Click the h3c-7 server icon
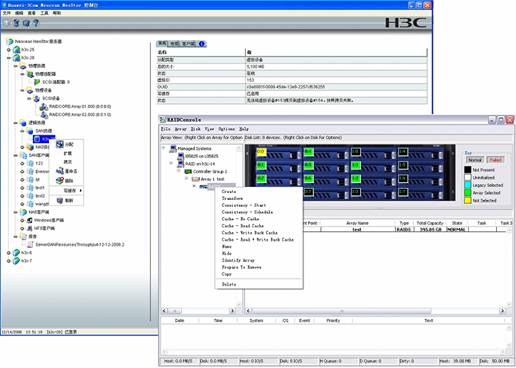 (x=16, y=261)
